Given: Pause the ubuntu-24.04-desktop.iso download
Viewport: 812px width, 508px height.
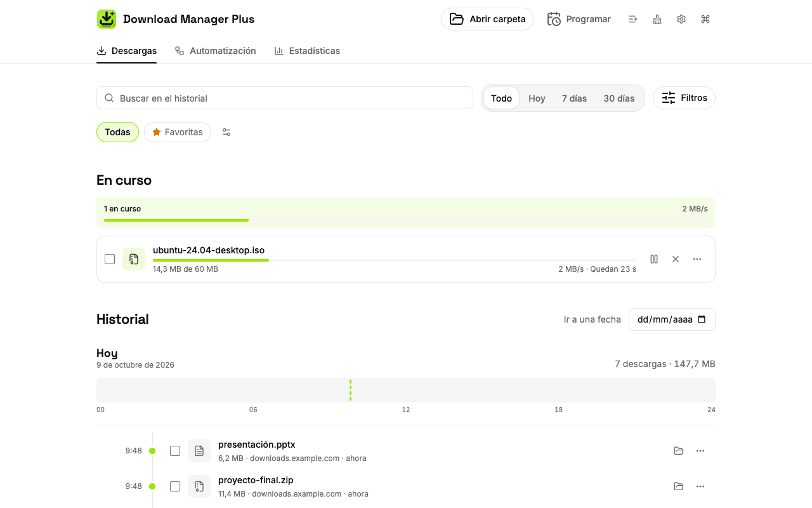Looking at the screenshot, I should tap(654, 259).
